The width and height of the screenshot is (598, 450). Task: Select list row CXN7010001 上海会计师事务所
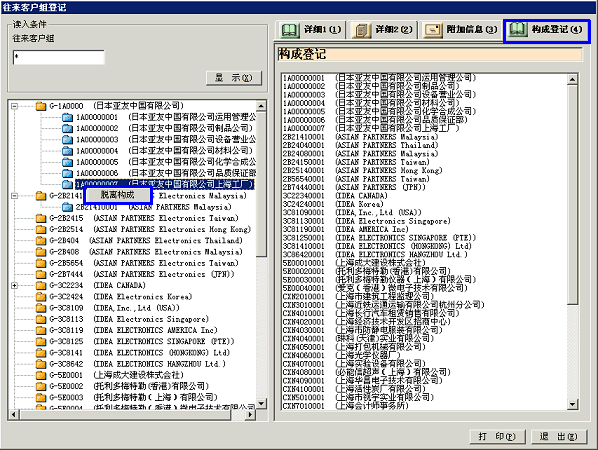point(346,406)
